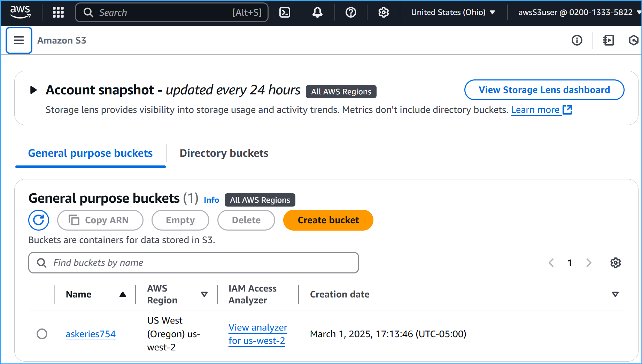Image resolution: width=642 pixels, height=364 pixels.
Task: Open account settings gear
Action: [x=383, y=12]
